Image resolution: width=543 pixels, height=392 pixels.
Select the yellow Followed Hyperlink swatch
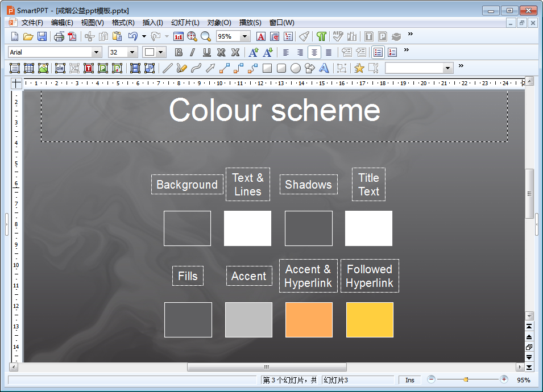click(370, 320)
